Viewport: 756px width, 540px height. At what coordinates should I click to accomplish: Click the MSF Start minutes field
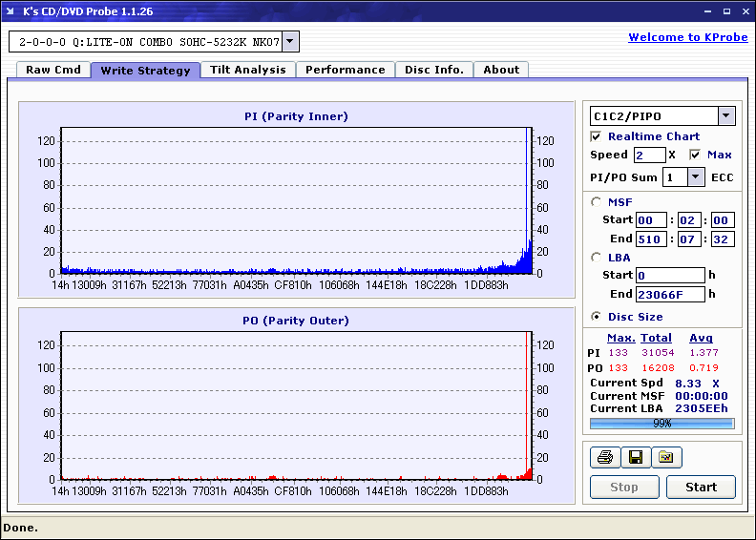coord(651,220)
